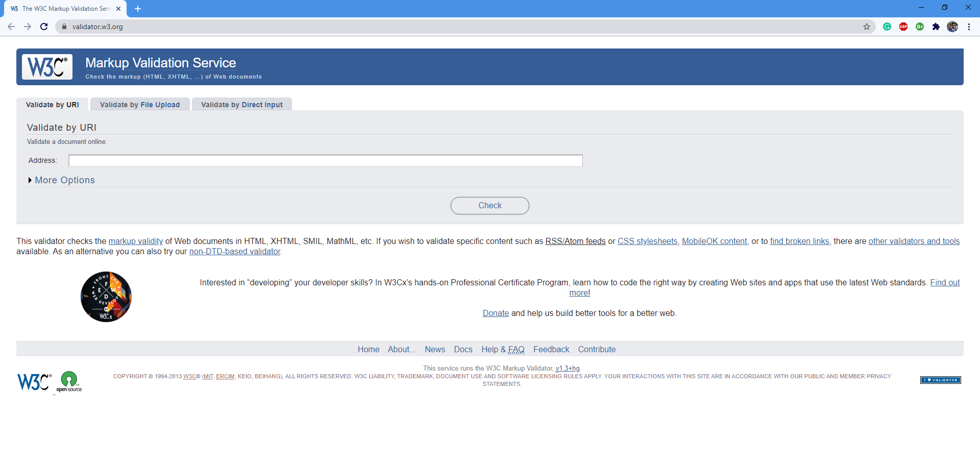This screenshot has width=980, height=464.
Task: Switch to the Validate by Direct Input tab
Action: coord(241,104)
